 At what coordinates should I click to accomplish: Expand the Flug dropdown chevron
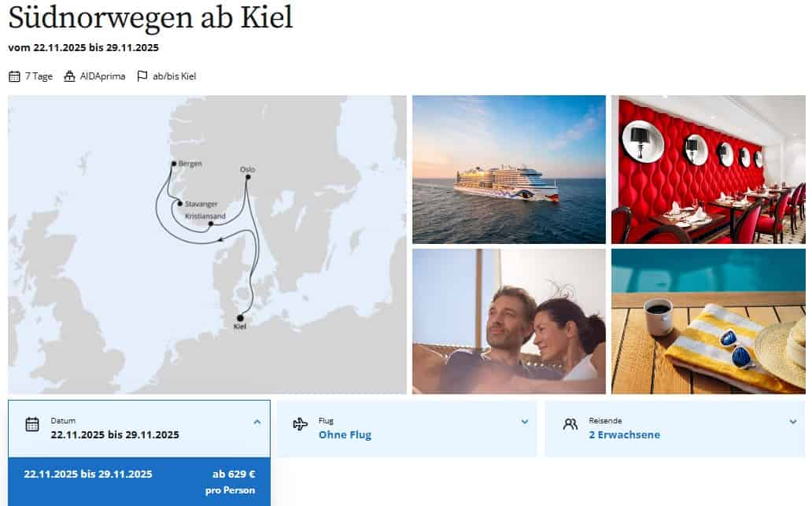coord(525,422)
